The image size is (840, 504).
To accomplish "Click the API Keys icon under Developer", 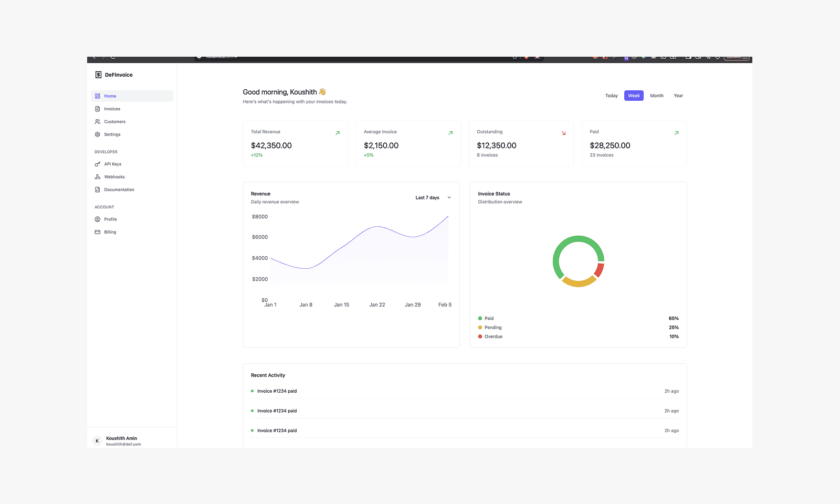I will tap(98, 164).
